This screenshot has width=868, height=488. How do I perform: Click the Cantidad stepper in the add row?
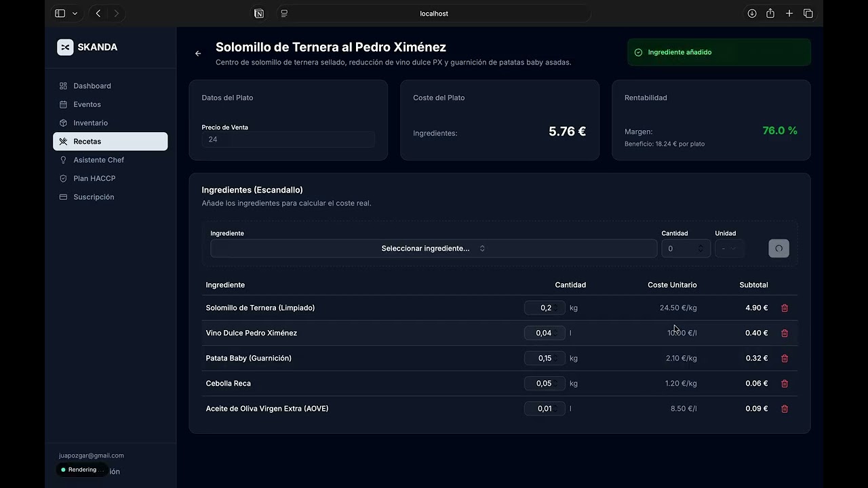(701, 249)
